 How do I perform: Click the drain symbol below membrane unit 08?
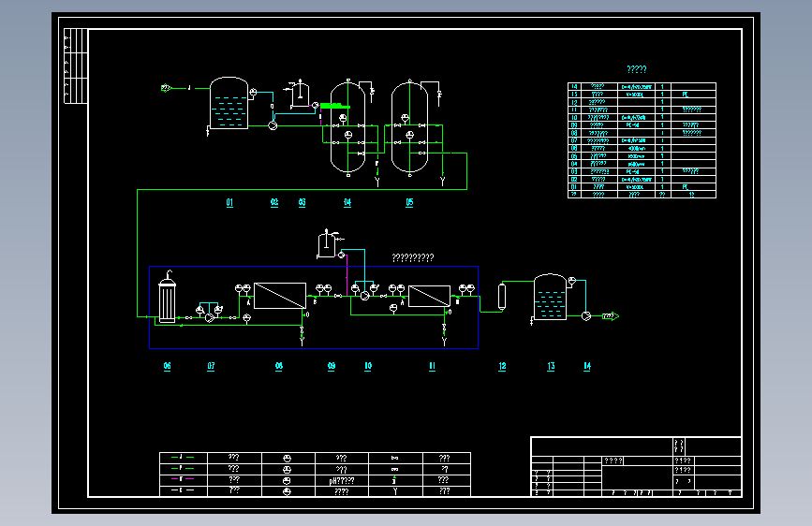[x=302, y=341]
